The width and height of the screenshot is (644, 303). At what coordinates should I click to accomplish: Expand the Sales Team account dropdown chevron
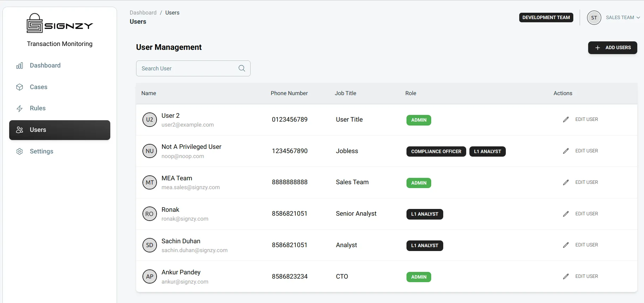[x=638, y=18]
